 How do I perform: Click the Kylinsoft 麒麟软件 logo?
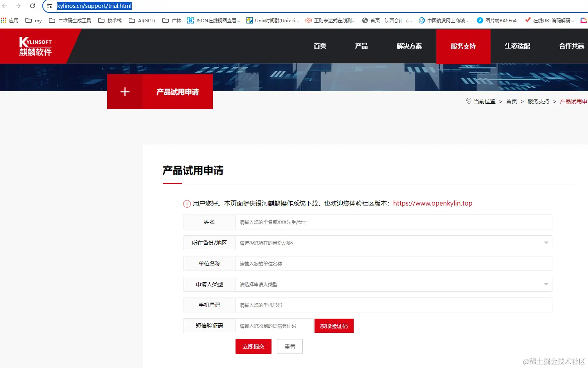click(35, 46)
